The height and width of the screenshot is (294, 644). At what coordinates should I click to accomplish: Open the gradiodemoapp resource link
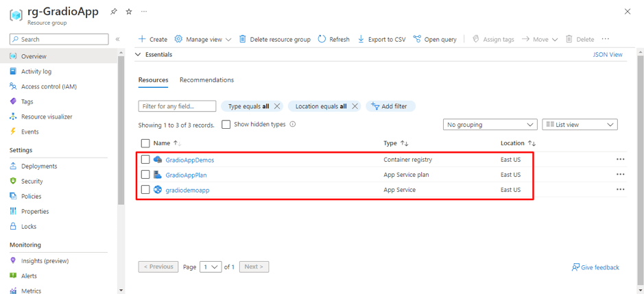tap(188, 190)
